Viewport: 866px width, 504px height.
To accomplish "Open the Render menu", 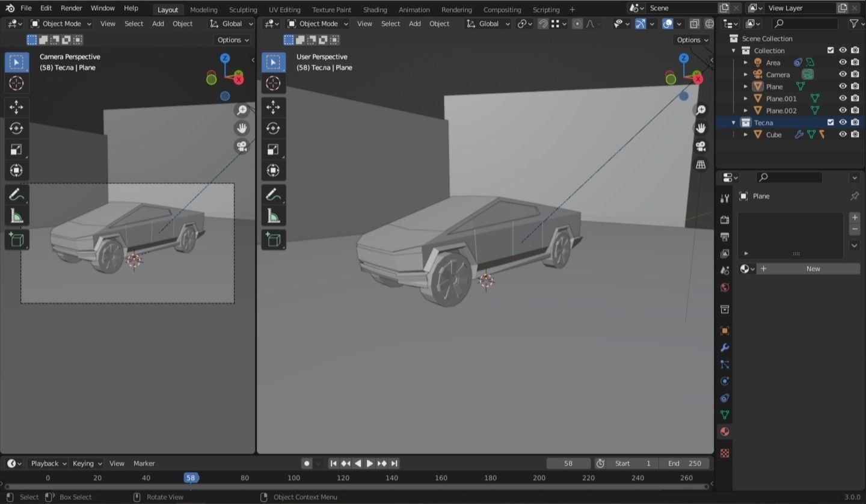I will tap(71, 8).
